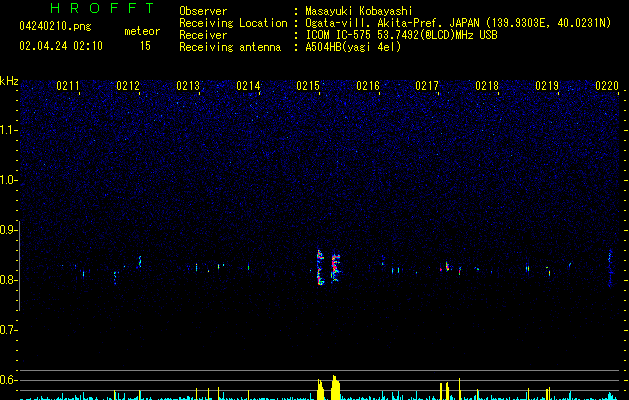The height and width of the screenshot is (400, 629).
Task: Click the kHz axis unit label
Action: (9, 81)
